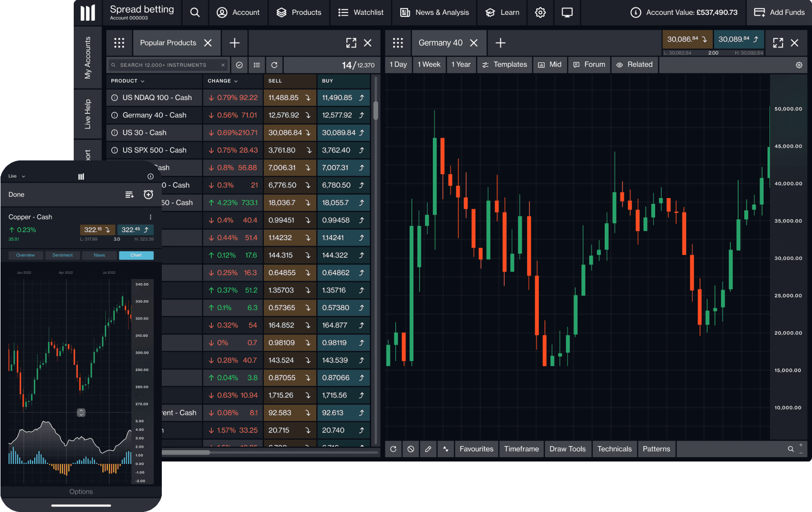Refresh the Popular Products instrument list
Screen dimensions: 812x512
(x=274, y=64)
